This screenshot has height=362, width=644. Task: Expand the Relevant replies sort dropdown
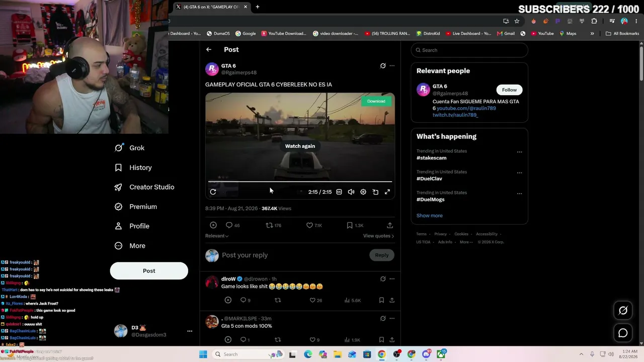217,236
